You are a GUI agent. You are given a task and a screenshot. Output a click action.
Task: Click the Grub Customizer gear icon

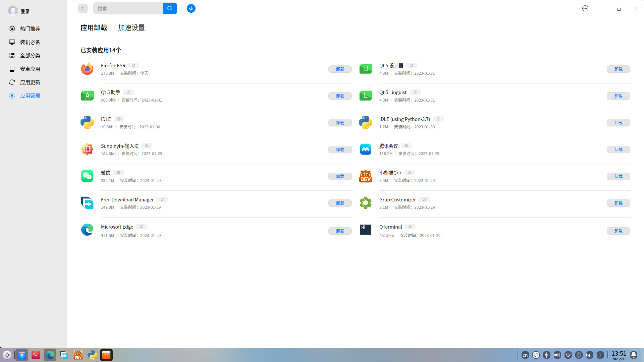coord(366,203)
